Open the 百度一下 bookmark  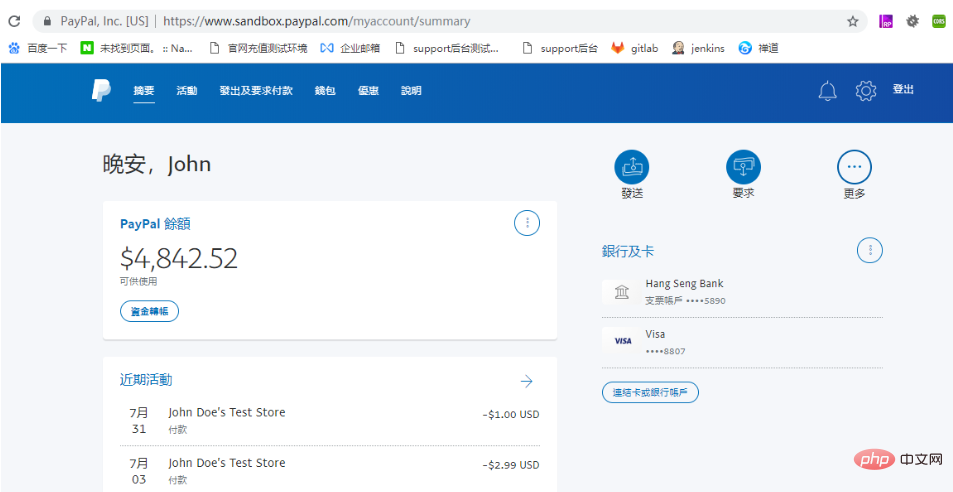click(38, 48)
